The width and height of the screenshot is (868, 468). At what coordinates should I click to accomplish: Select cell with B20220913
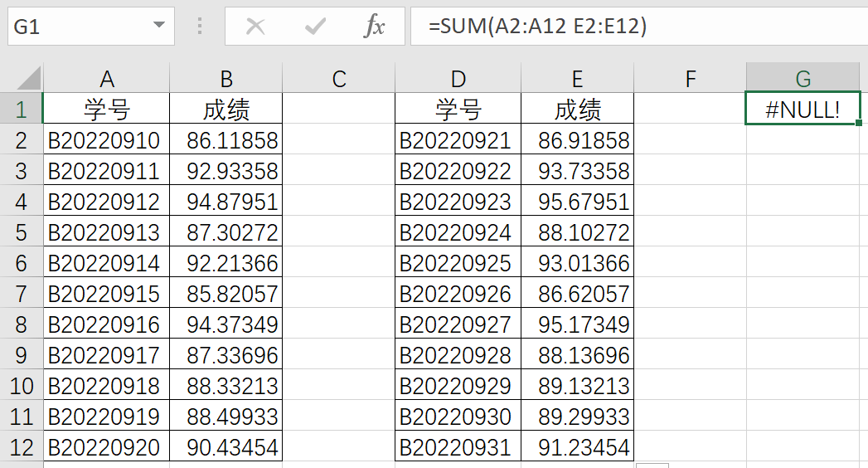(107, 232)
